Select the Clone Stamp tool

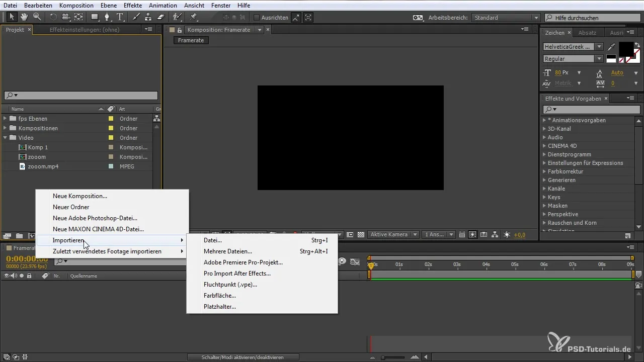148,17
